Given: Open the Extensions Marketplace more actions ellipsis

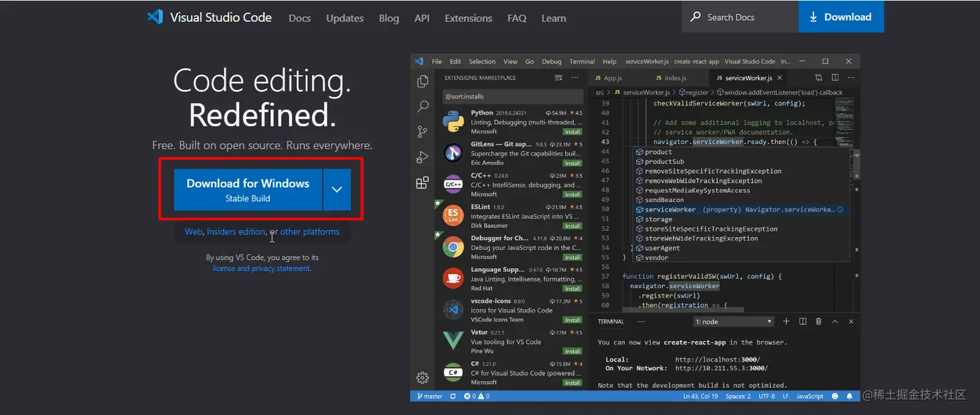Looking at the screenshot, I should pyautogui.click(x=574, y=78).
